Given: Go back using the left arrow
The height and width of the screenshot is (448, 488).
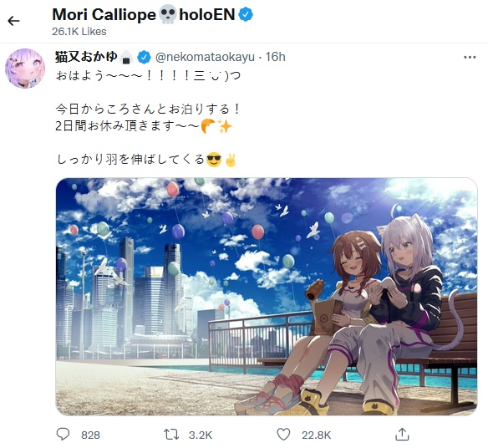Looking at the screenshot, I should click(13, 21).
